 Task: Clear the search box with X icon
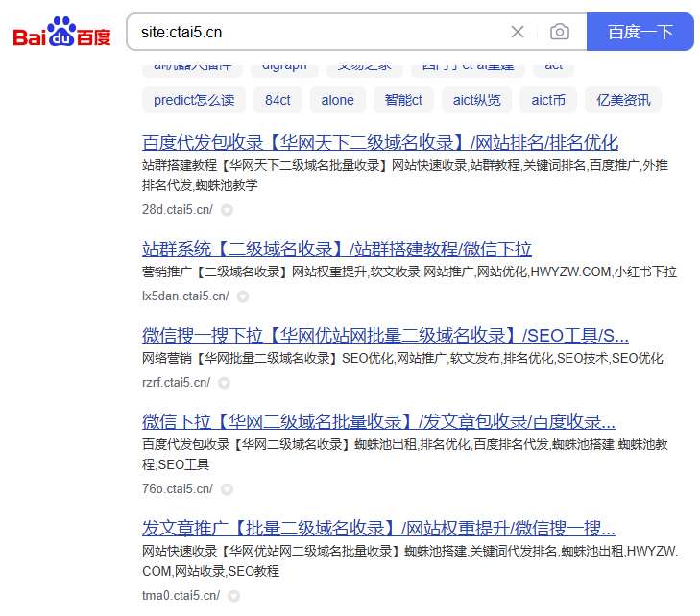[518, 32]
